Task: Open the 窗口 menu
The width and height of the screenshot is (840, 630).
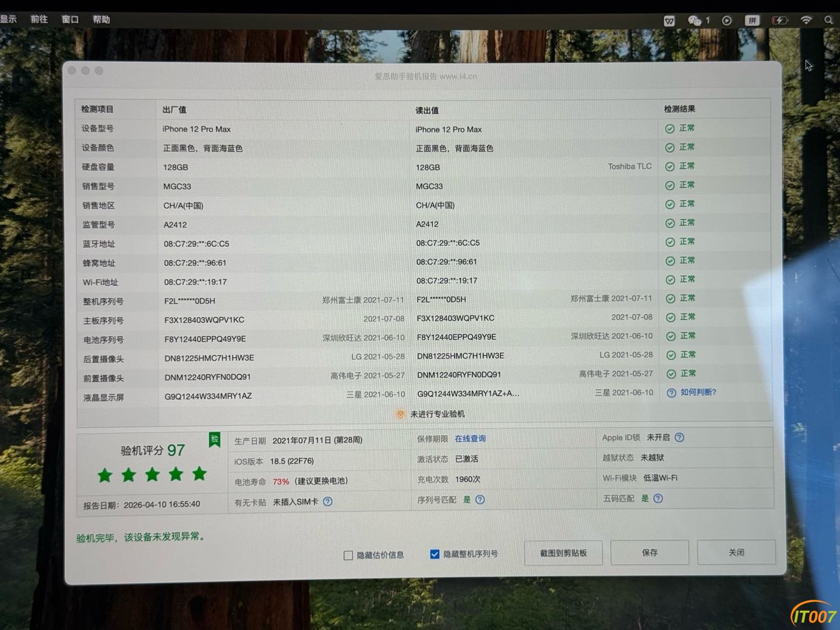Action: 70,19
